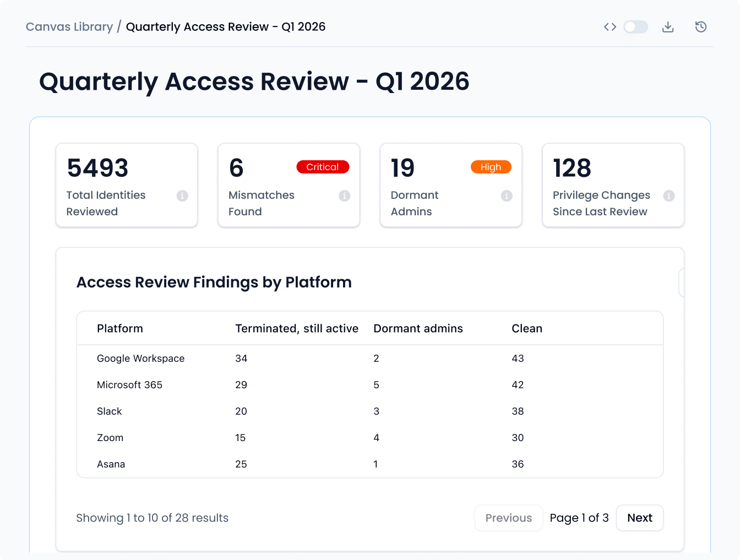Click info icon on Total Identities Reviewed

tap(182, 195)
